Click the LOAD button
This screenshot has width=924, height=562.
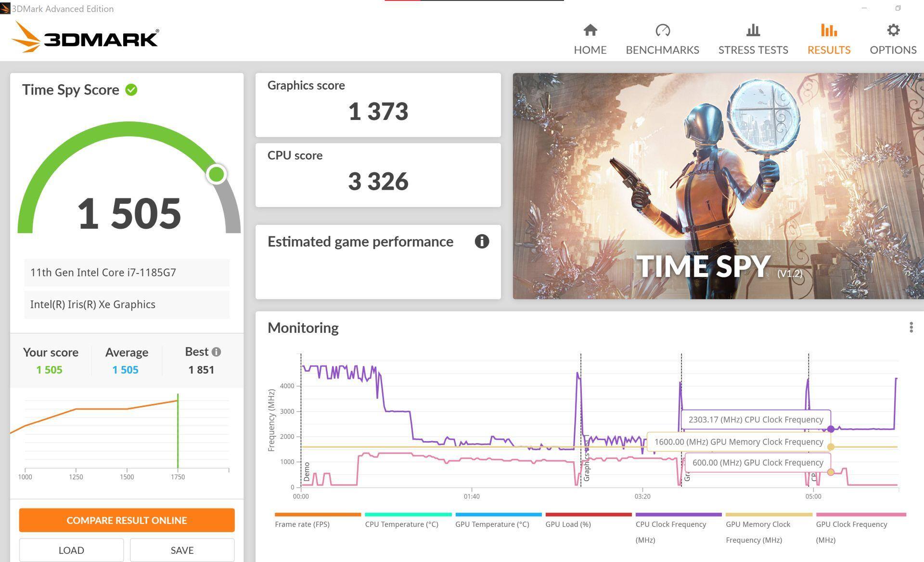71,550
